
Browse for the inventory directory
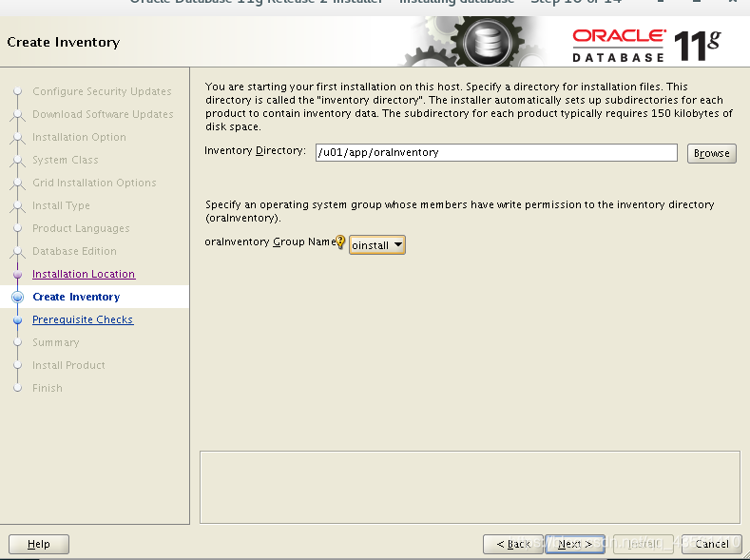pyautogui.click(x=711, y=153)
